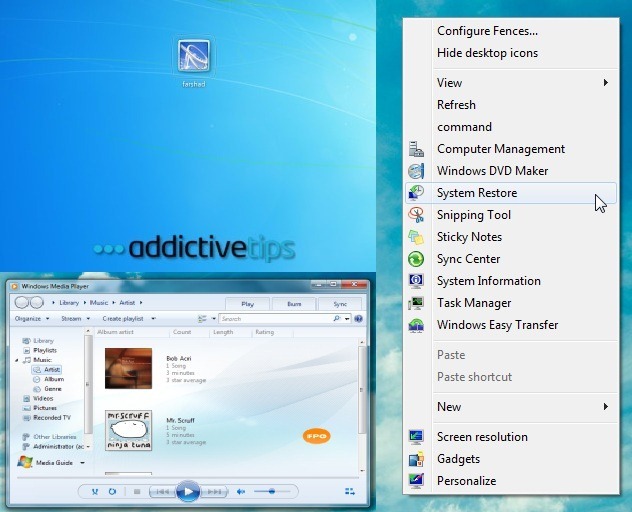Viewport: 632px width, 512px height.
Task: Click the Stop button in Media Player
Action: pos(137,491)
